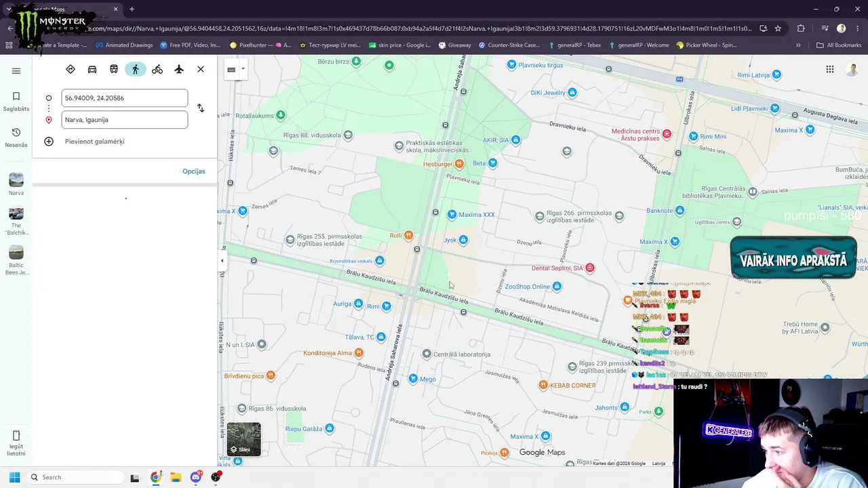
Task: Open the Giveaway bookmark
Action: 455,45
